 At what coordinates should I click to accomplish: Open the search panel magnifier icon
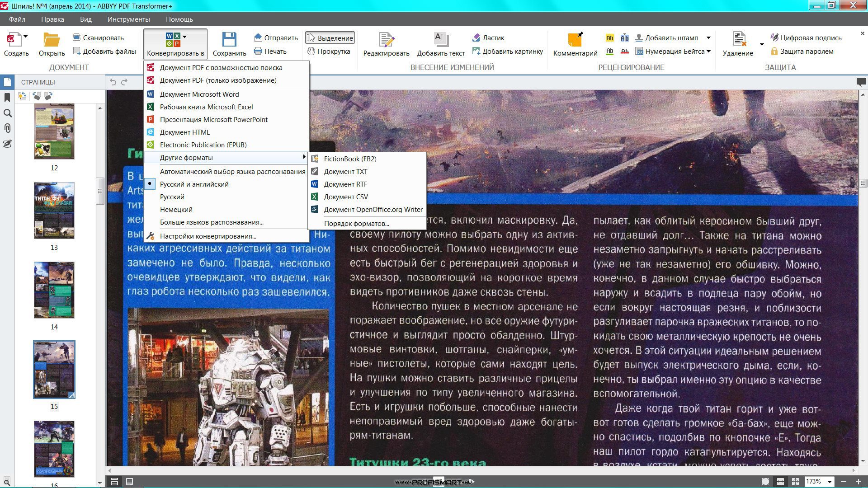tap(7, 113)
